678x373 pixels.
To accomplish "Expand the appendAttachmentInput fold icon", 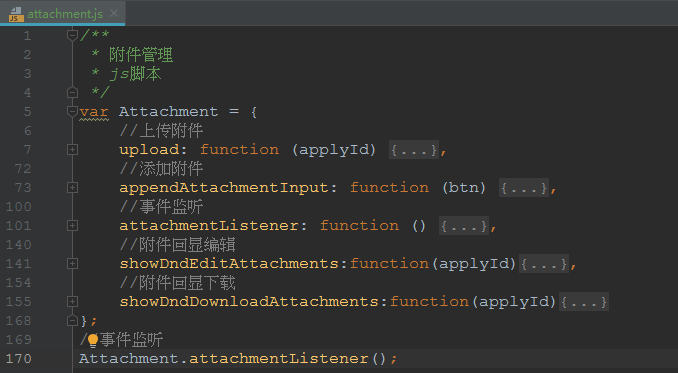I will [x=72, y=188].
